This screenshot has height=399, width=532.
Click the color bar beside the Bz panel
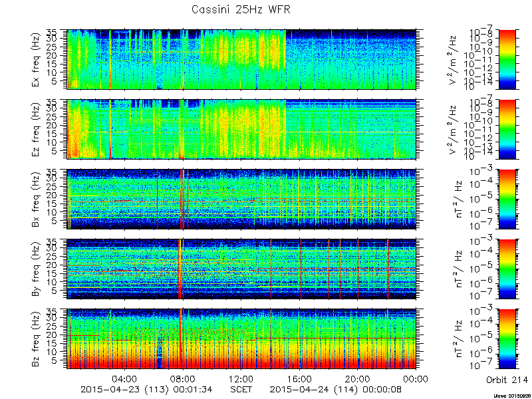[507, 338]
